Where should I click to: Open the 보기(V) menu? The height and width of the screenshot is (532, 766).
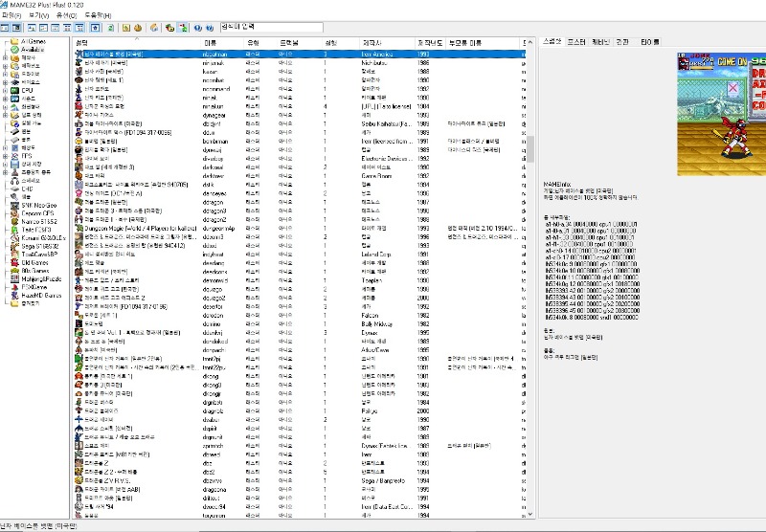38,15
